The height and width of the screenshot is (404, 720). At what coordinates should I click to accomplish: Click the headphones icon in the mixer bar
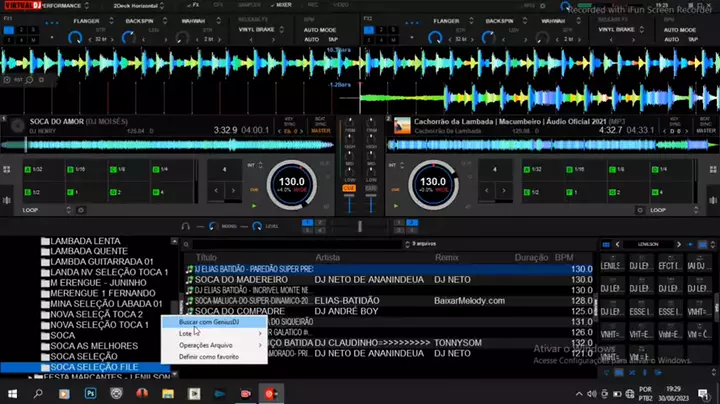click(x=187, y=227)
